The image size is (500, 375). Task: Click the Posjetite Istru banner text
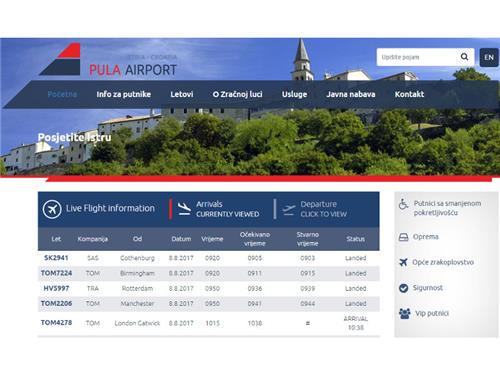coord(74,137)
